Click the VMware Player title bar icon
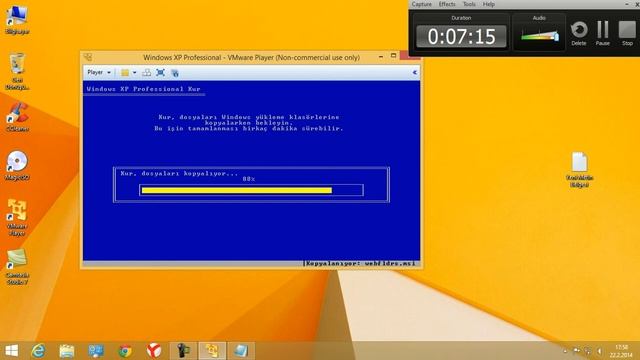 pos(88,57)
